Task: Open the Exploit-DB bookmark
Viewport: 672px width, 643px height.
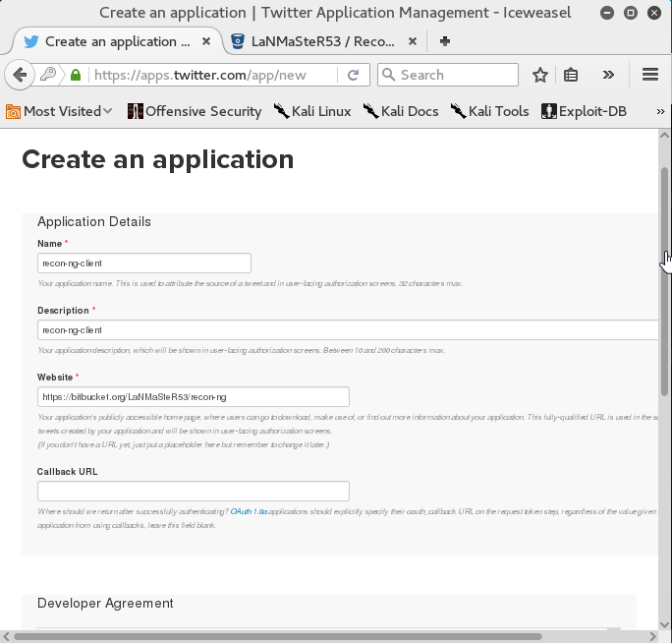Action: tap(584, 111)
